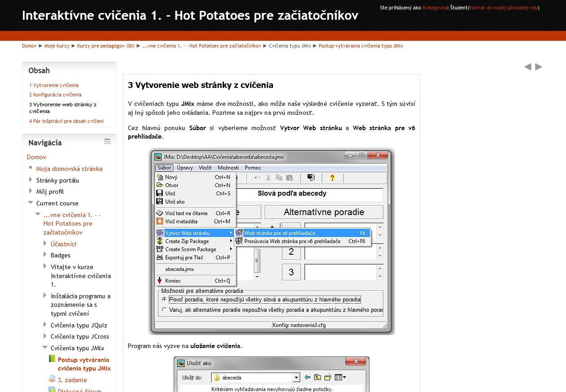Open the M Megovka profile link
Screen dimensions: 566x392
point(434,8)
